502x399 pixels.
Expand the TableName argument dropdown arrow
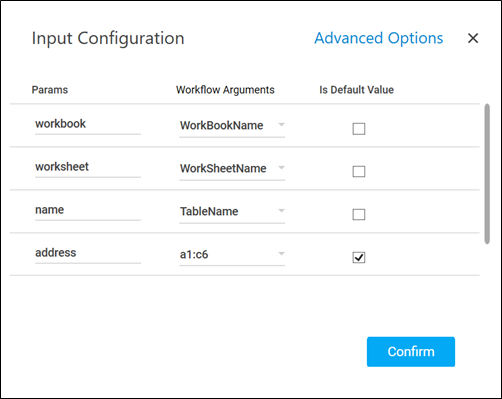pos(281,211)
